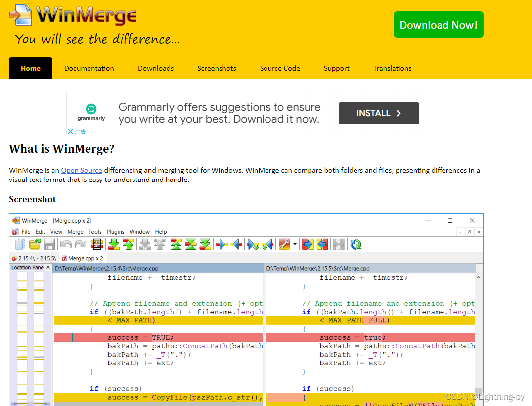The height and width of the screenshot is (406, 532).
Task: Click the inner MDI restore button
Action: pos(470,232)
